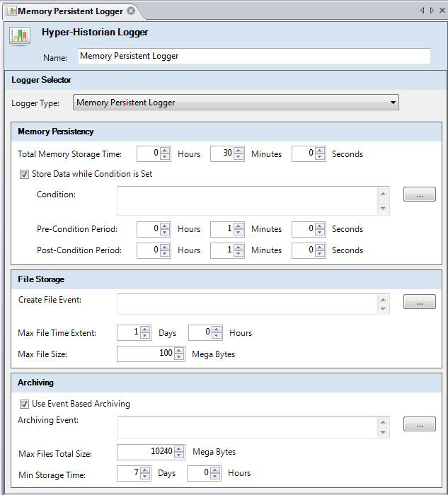The image size is (448, 495).
Task: Increase Min Storage Time days
Action: coord(145,470)
